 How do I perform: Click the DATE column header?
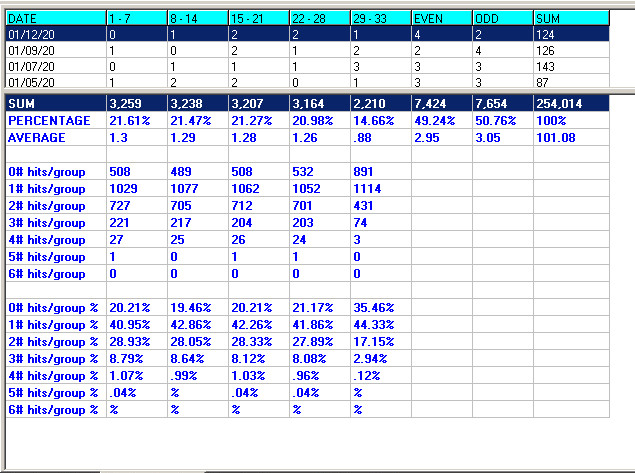[55, 19]
